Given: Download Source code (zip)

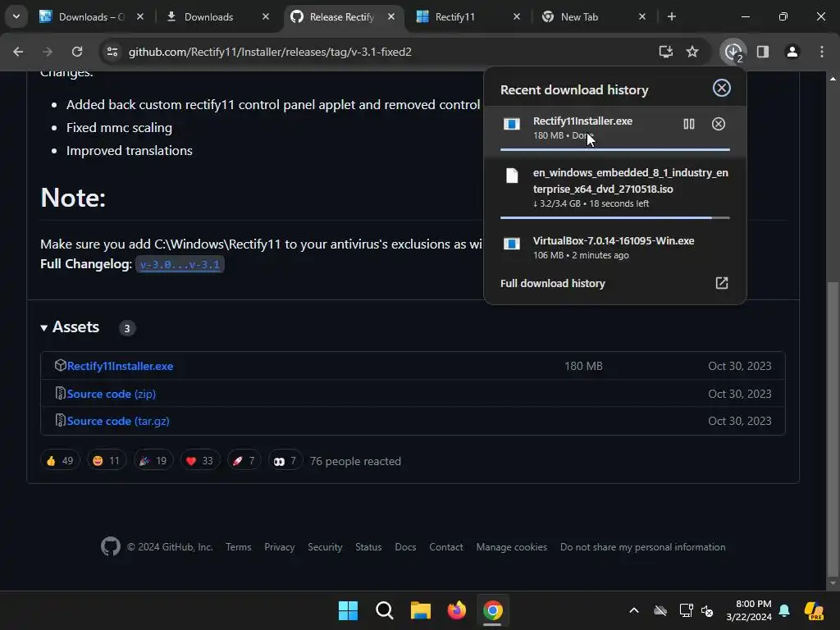Looking at the screenshot, I should click(x=111, y=394).
